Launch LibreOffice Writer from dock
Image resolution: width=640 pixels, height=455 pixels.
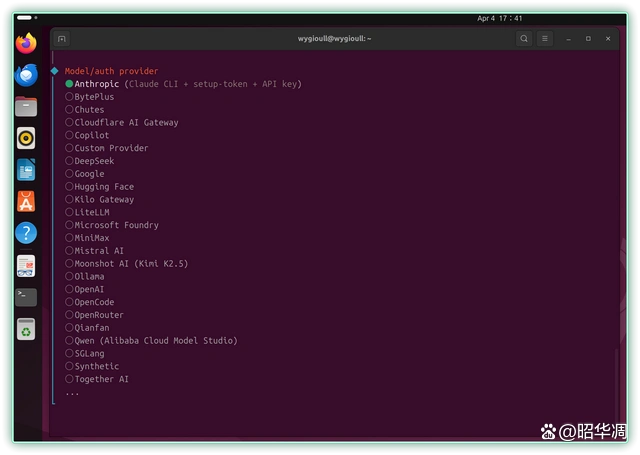pyautogui.click(x=26, y=170)
